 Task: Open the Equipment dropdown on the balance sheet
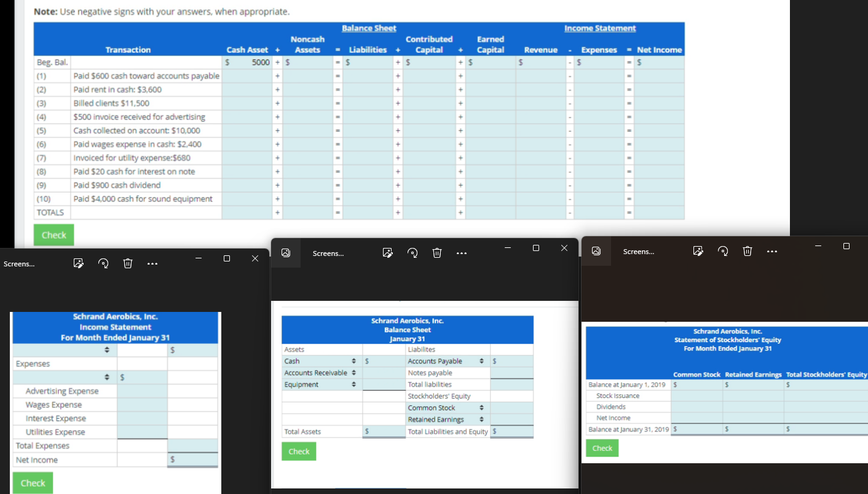[322, 384]
